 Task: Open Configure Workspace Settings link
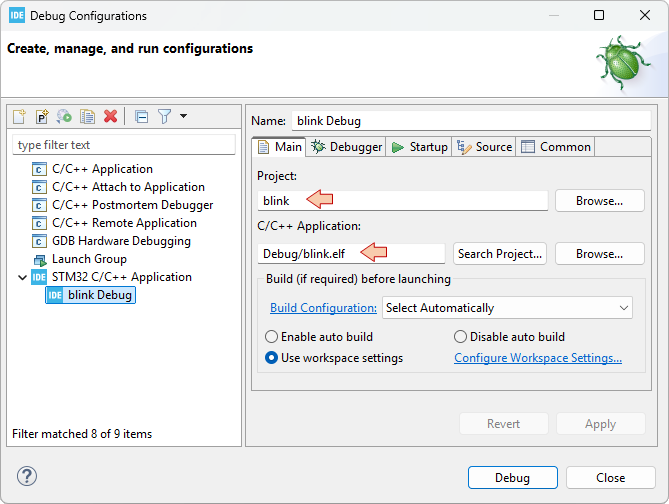click(x=538, y=358)
